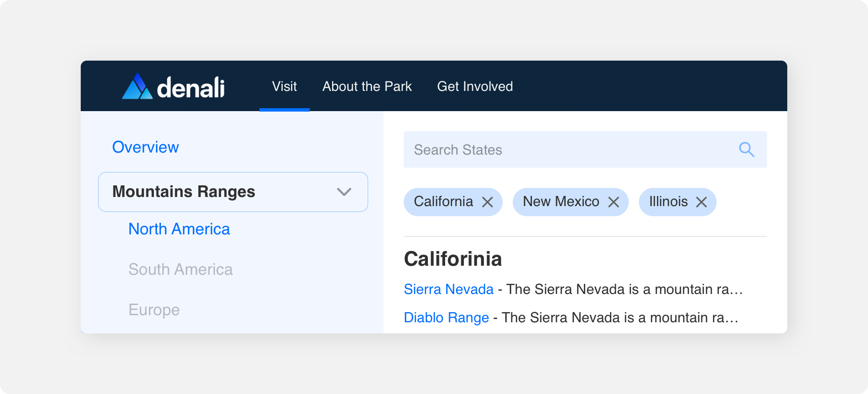Click the Califorinia results heading
This screenshot has width=868, height=394.
[x=453, y=259]
